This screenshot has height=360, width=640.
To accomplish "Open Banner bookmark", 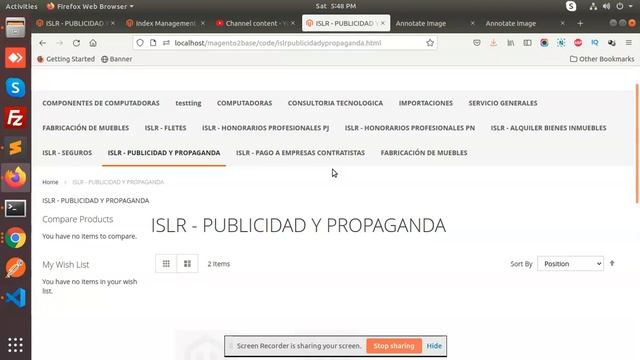I will [117, 59].
